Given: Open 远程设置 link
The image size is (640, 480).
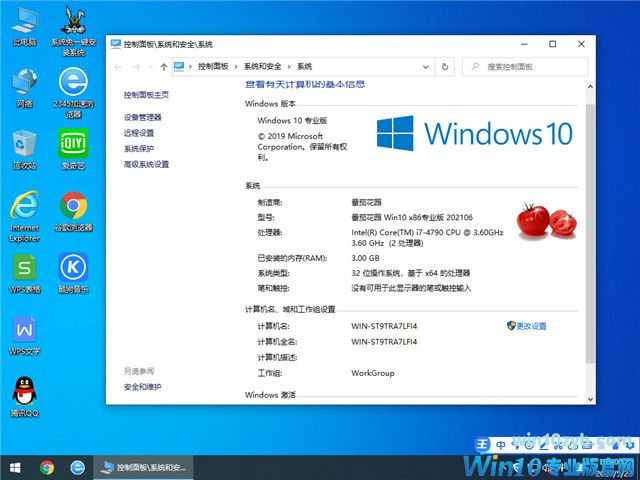Looking at the screenshot, I should coord(139,133).
